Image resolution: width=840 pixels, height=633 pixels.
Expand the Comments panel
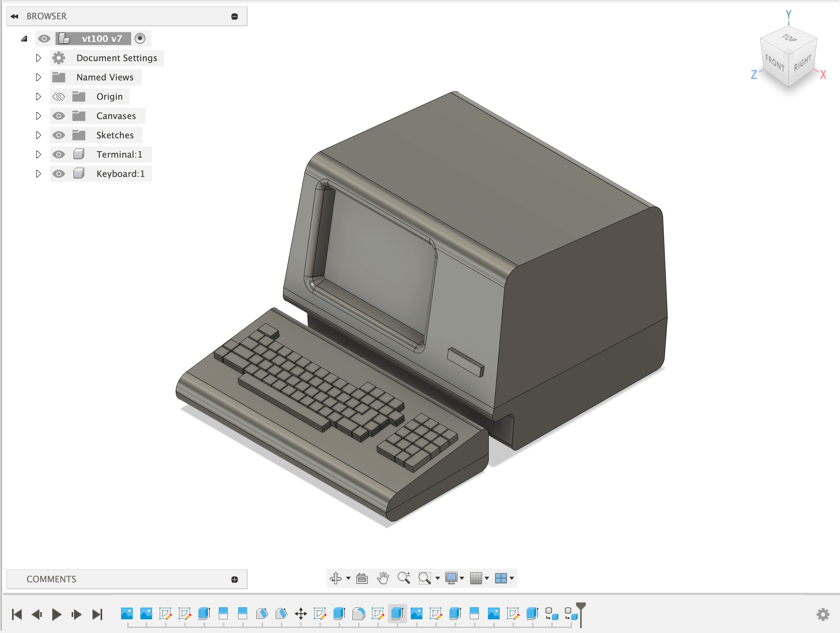[235, 580]
